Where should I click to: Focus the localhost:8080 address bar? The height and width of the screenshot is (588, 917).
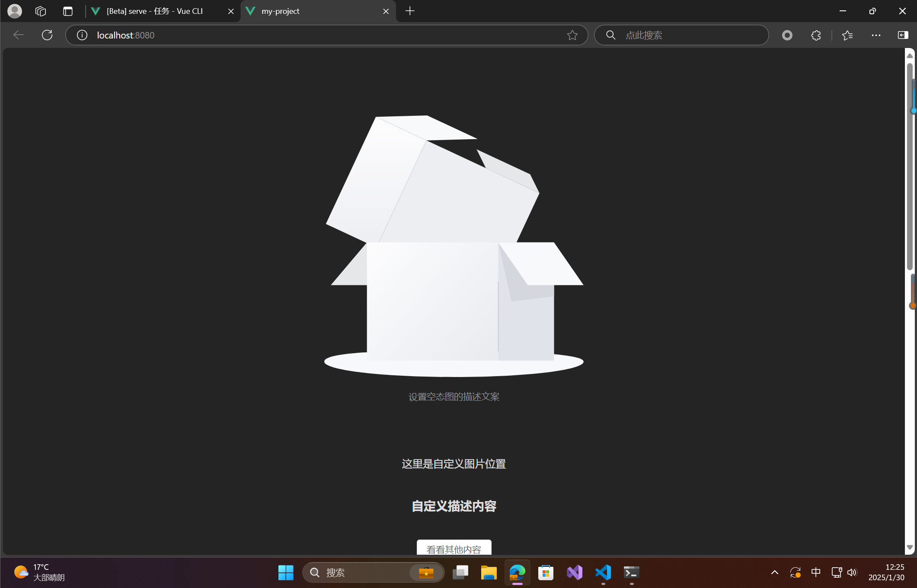pos(326,35)
